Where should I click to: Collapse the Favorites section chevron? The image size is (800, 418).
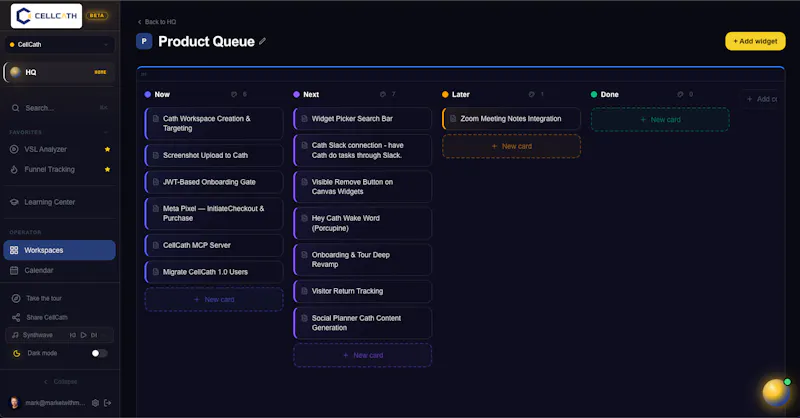click(106, 132)
